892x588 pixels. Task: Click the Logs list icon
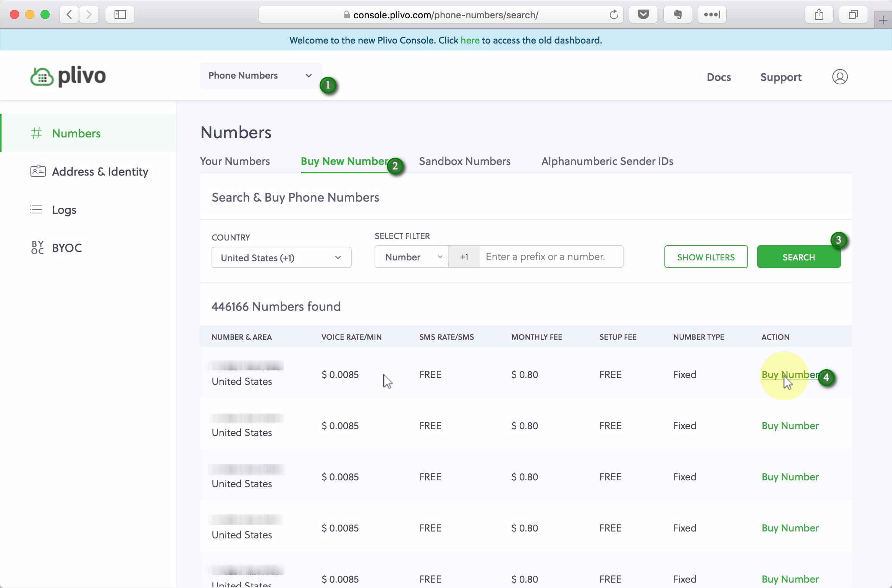(x=36, y=209)
